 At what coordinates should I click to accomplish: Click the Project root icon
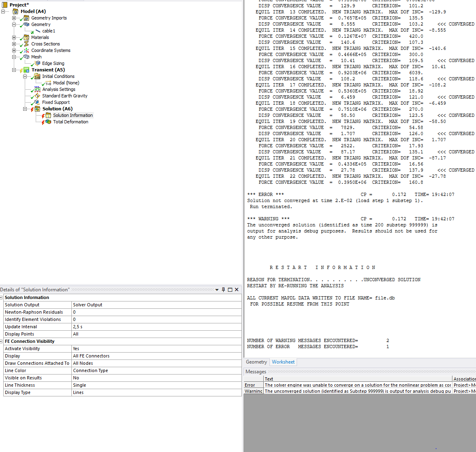point(4,5)
